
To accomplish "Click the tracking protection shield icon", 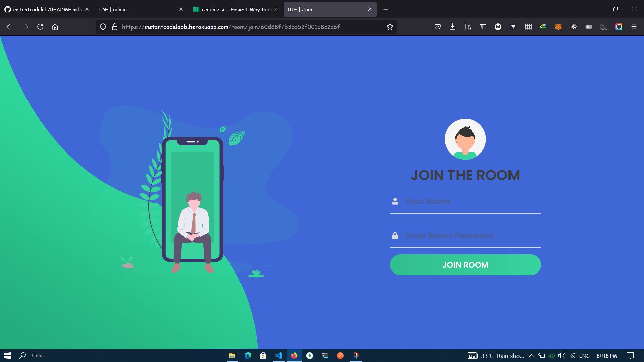I will click(x=103, y=27).
